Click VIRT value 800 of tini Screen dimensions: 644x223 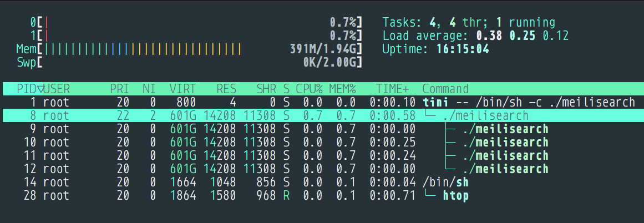pos(186,102)
